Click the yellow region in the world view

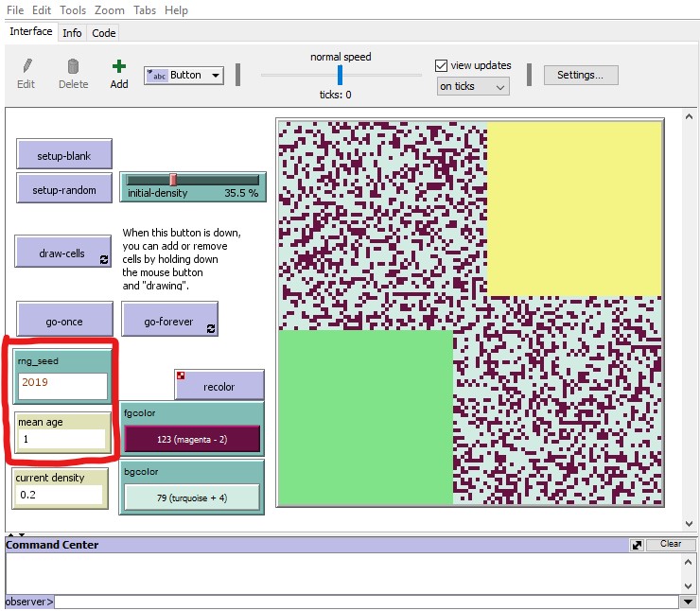point(574,209)
